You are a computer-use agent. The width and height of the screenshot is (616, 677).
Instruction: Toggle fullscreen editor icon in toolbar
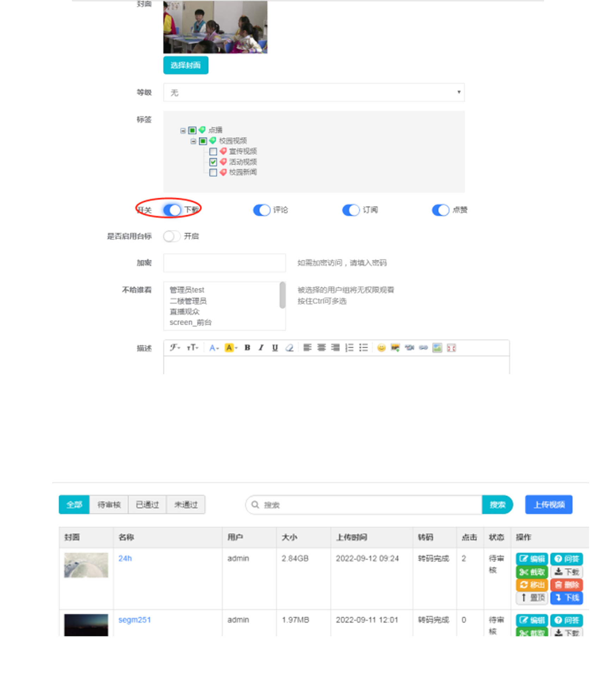click(x=451, y=348)
